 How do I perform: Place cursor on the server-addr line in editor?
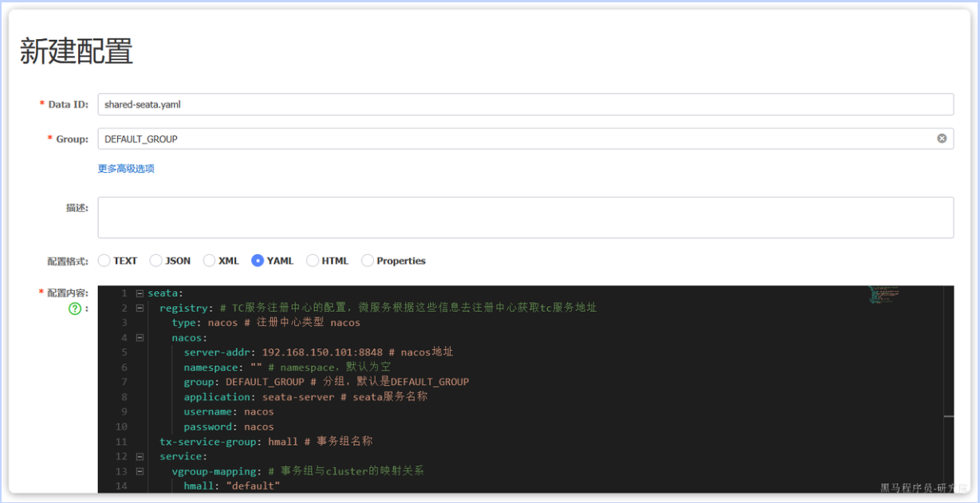click(x=319, y=352)
